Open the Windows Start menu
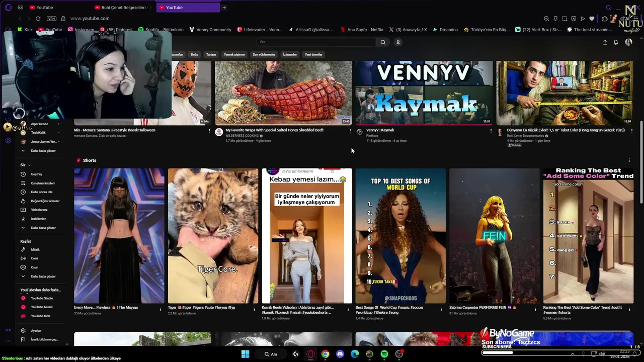This screenshot has width=644, height=362. [x=245, y=354]
